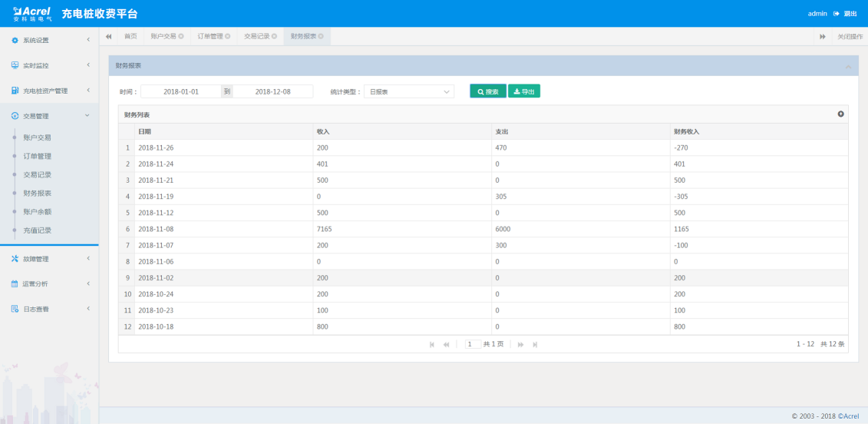The image size is (868, 424).
Task: Collapse the 交易管理 sidebar section
Action: (x=49, y=116)
